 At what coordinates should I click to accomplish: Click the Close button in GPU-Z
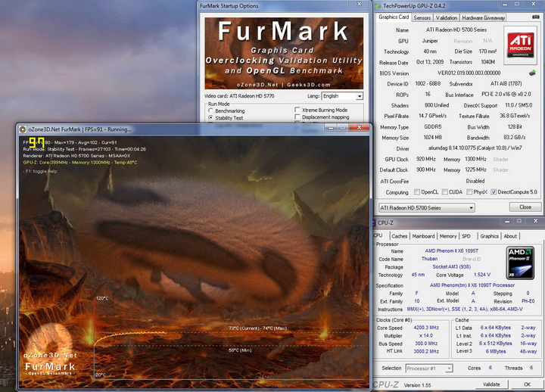tap(525, 207)
